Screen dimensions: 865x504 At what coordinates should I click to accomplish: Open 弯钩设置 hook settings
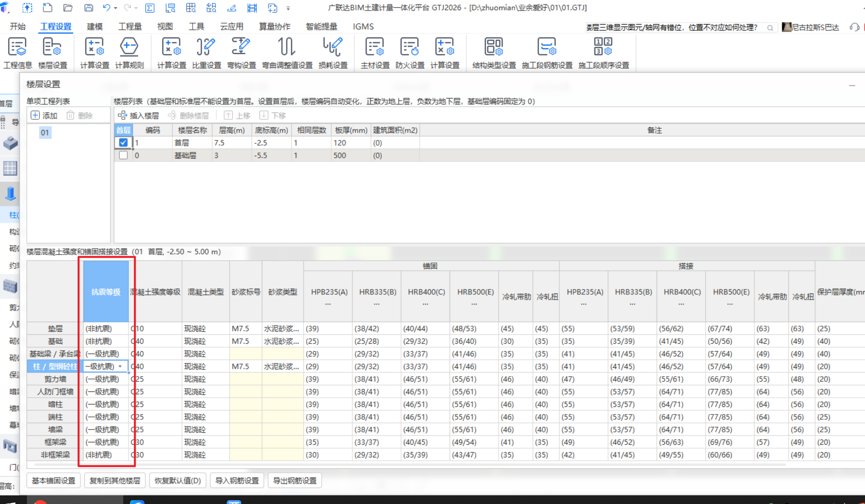point(241,53)
